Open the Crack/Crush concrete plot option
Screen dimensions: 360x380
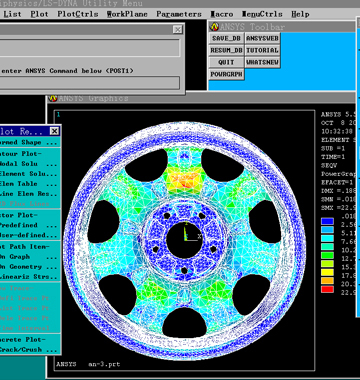(29, 349)
